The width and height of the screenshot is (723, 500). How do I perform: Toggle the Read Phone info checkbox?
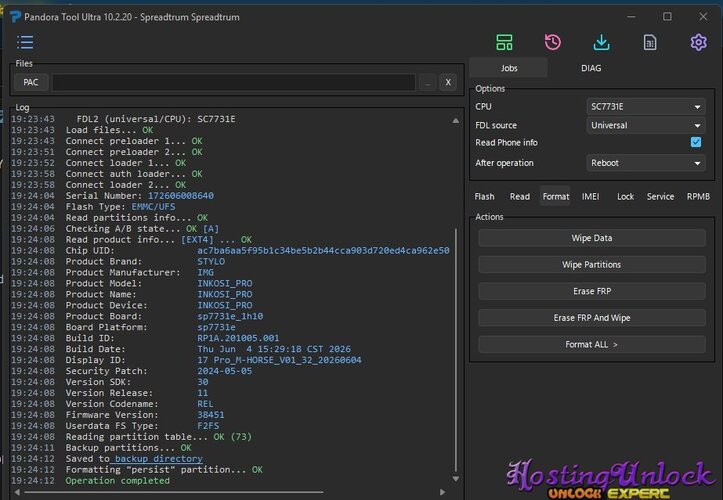696,142
